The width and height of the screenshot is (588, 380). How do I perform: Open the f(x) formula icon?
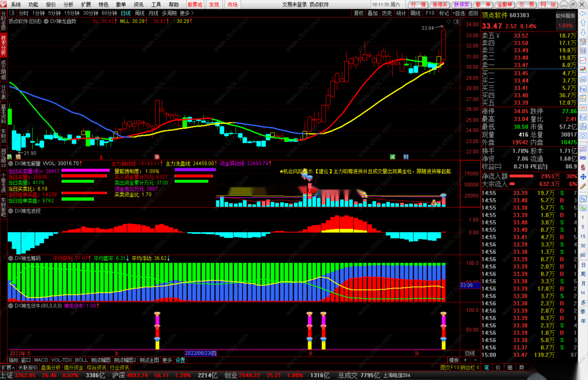[x=583, y=127]
